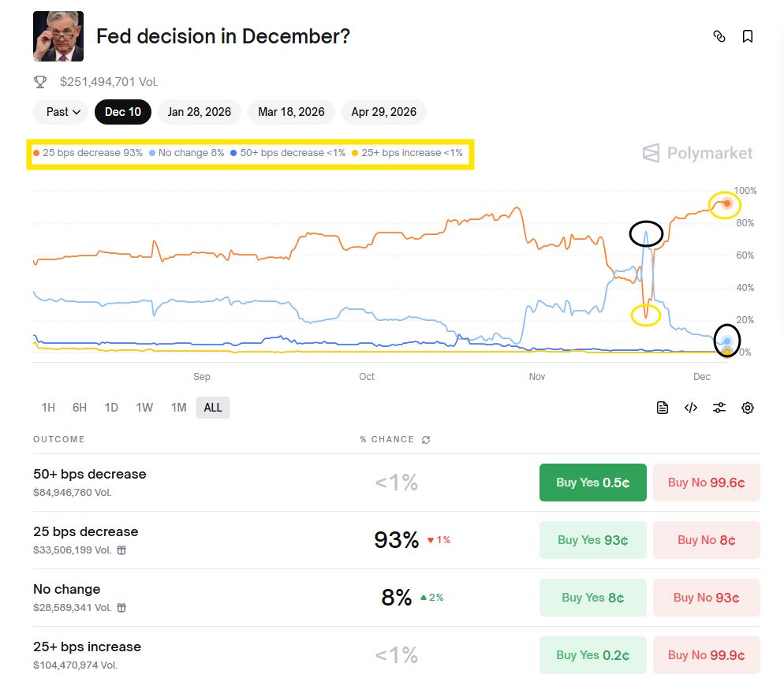This screenshot has width=784, height=682.
Task: Bookmark the Fed decision market
Action: (748, 36)
